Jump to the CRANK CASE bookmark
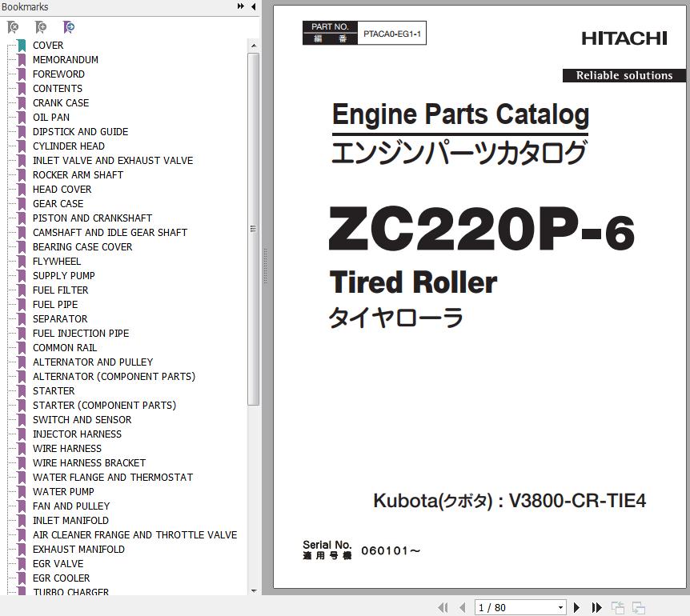 (x=61, y=103)
